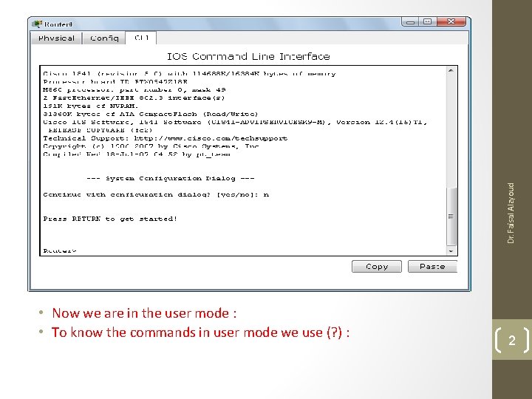The width and height of the screenshot is (532, 399).
Task: Click the 'Now we are in the user mode' bullet
Action: [x=144, y=313]
